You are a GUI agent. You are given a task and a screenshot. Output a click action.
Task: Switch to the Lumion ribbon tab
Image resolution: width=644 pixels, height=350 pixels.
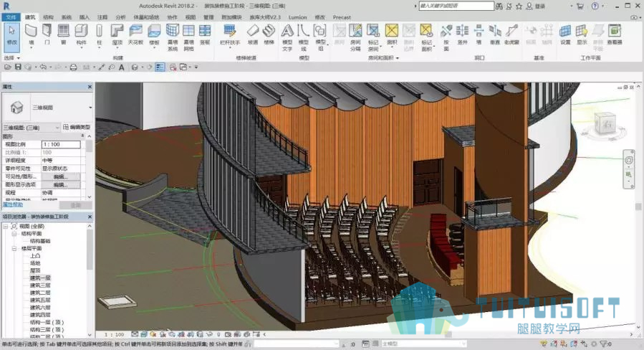coord(298,17)
